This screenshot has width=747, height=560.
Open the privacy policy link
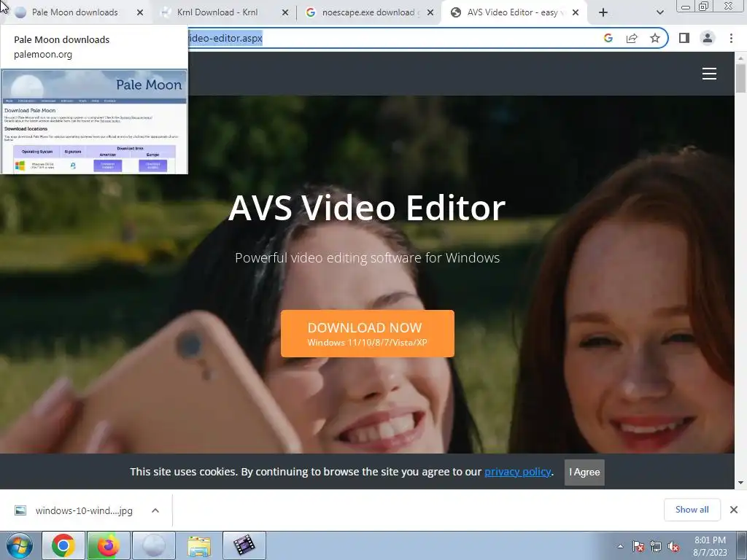click(517, 472)
